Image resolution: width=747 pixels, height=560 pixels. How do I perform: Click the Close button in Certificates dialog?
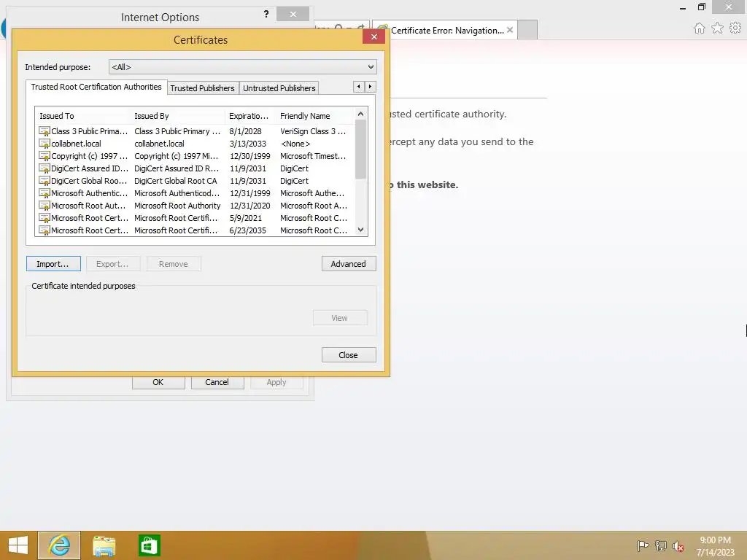[349, 355]
